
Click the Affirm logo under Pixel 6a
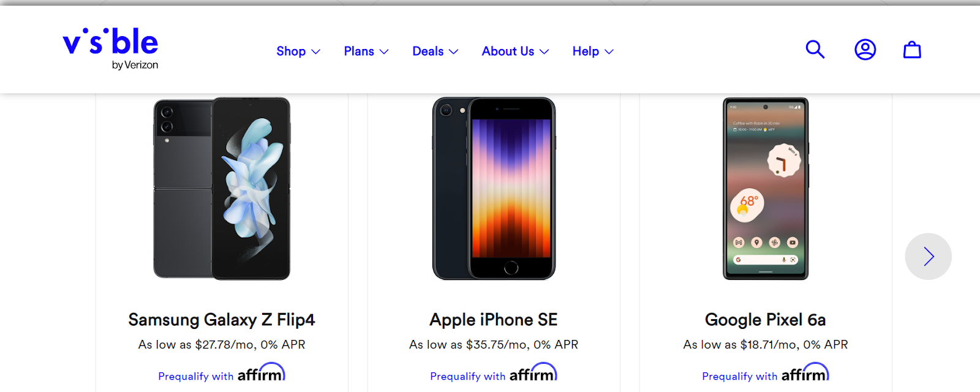tap(805, 374)
